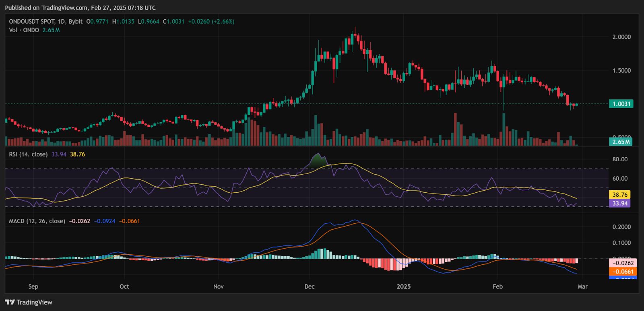Click the TradingView logo in the bottom corner
Screen dimensions: 644x311
tap(29, 302)
